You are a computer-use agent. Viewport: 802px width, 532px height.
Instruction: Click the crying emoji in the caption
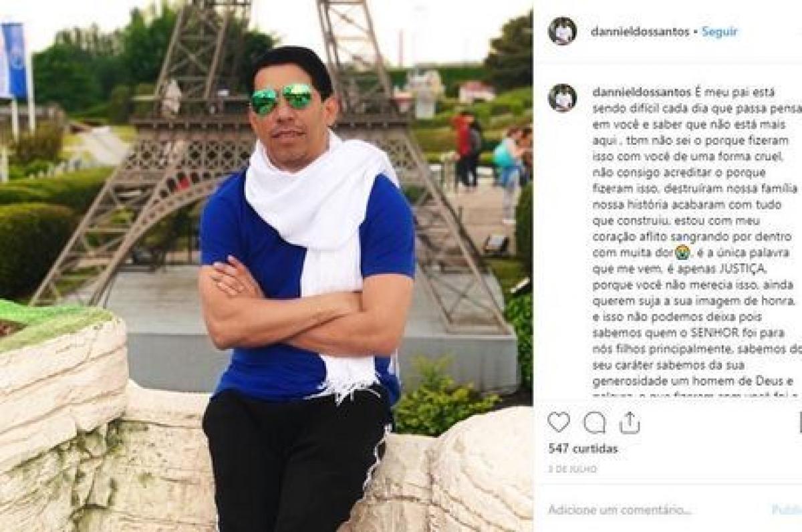coord(682,253)
